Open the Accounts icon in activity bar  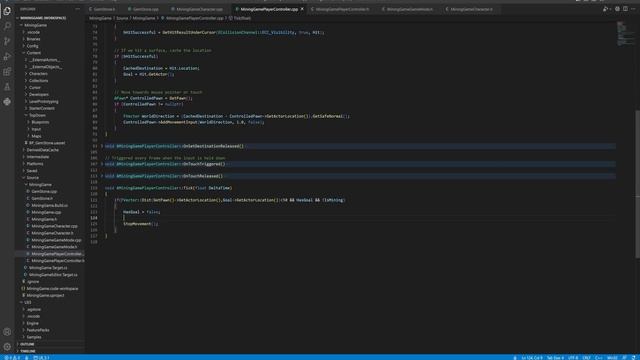click(7, 332)
